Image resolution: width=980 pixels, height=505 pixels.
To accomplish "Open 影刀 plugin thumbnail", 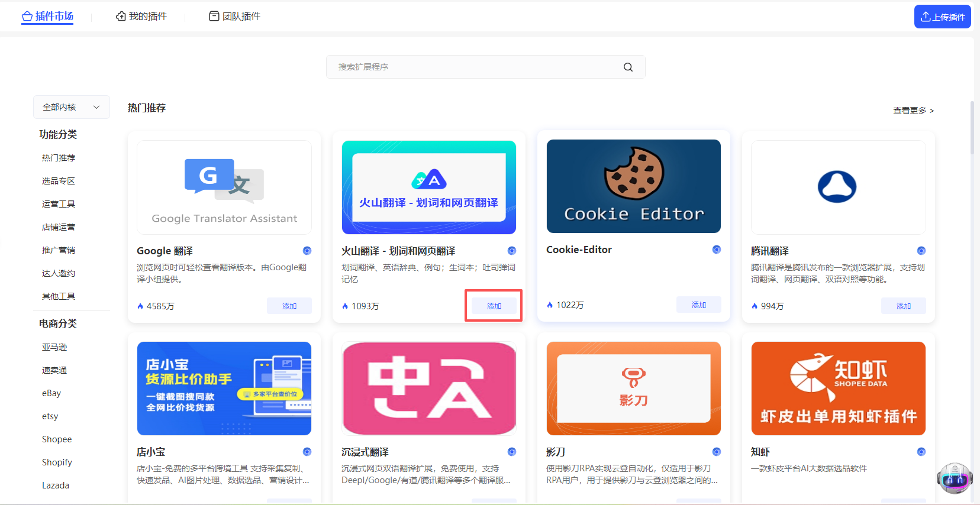I will click(x=634, y=389).
